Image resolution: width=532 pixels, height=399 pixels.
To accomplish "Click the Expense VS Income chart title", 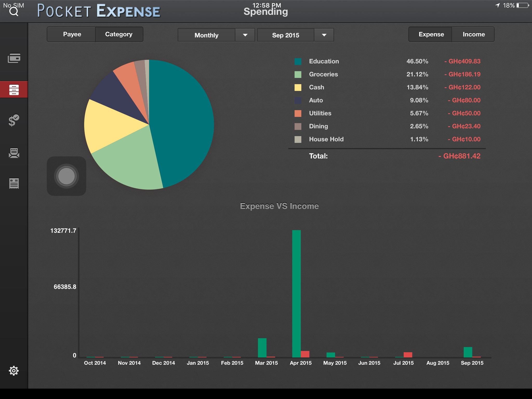I will click(279, 206).
